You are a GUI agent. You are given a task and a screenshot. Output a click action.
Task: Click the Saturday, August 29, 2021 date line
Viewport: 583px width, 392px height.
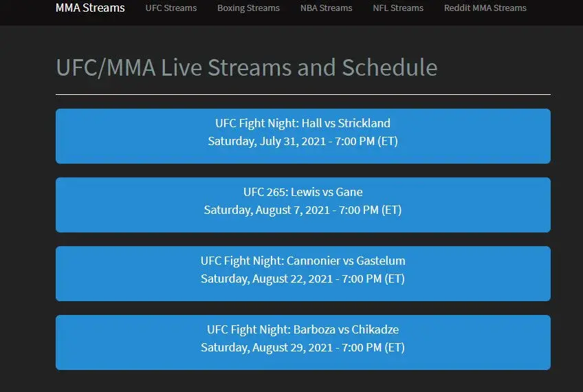(302, 348)
